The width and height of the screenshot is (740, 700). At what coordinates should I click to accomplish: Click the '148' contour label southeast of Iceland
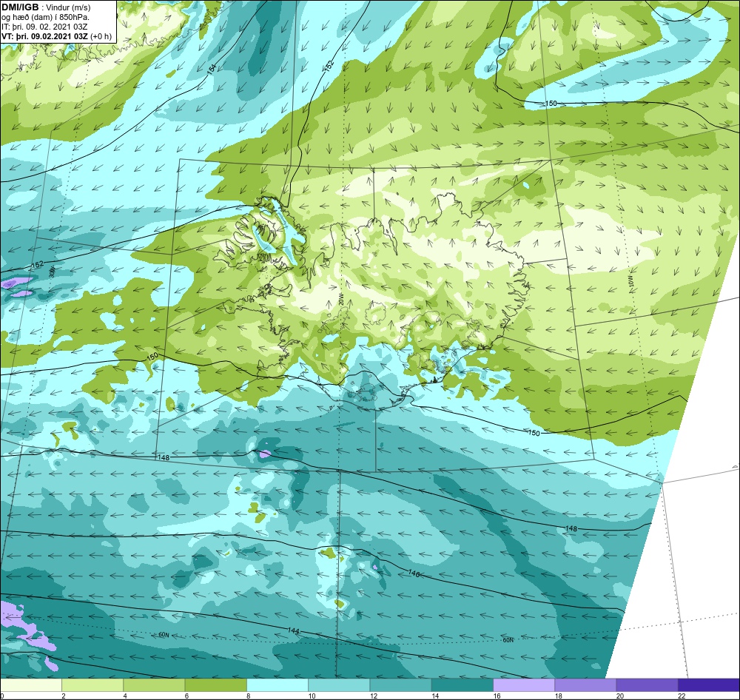click(x=571, y=528)
